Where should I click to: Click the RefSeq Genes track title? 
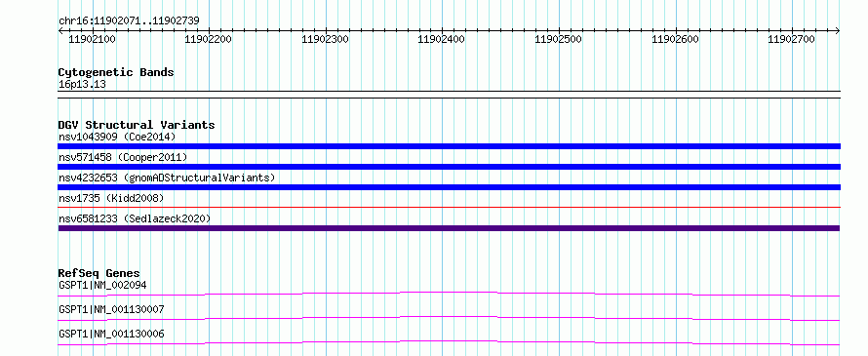click(99, 273)
